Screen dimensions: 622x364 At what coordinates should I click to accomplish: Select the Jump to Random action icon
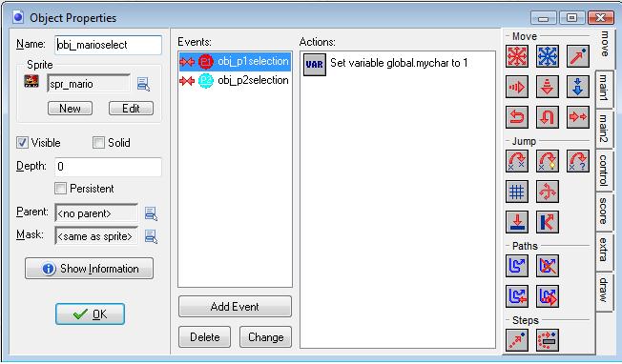[x=578, y=161]
